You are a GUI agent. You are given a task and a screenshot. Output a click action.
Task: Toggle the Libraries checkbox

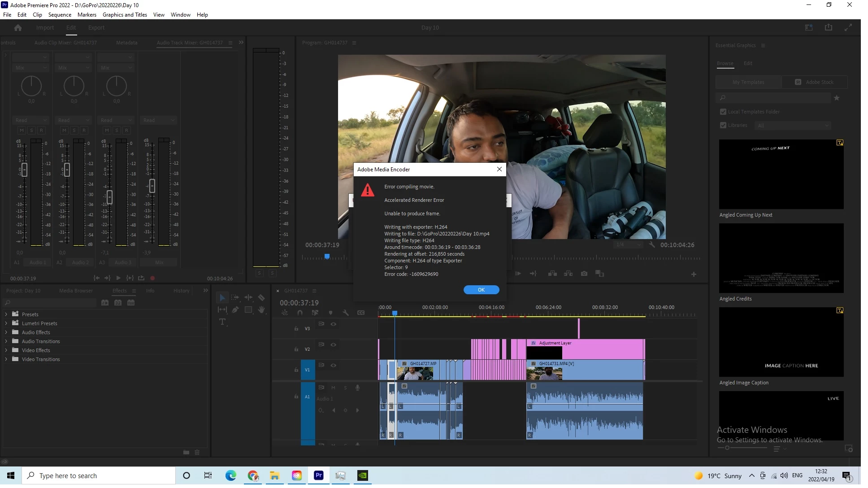(x=723, y=125)
